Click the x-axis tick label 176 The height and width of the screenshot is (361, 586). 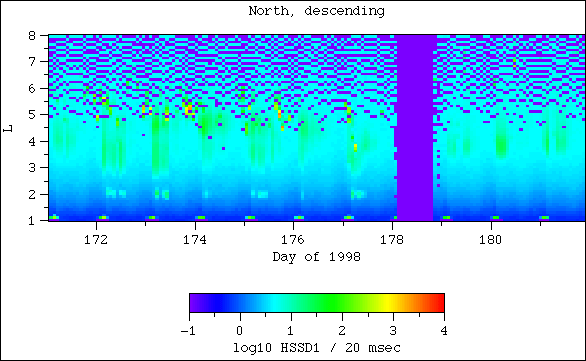pos(293,239)
